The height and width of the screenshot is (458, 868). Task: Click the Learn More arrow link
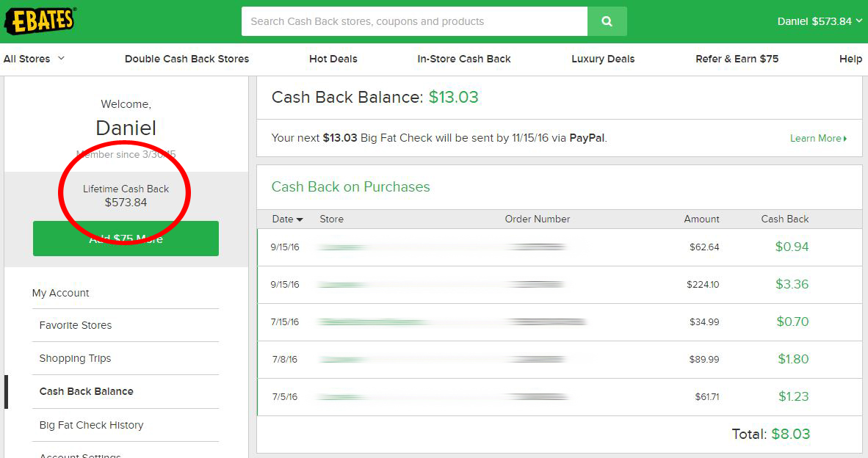coord(818,138)
